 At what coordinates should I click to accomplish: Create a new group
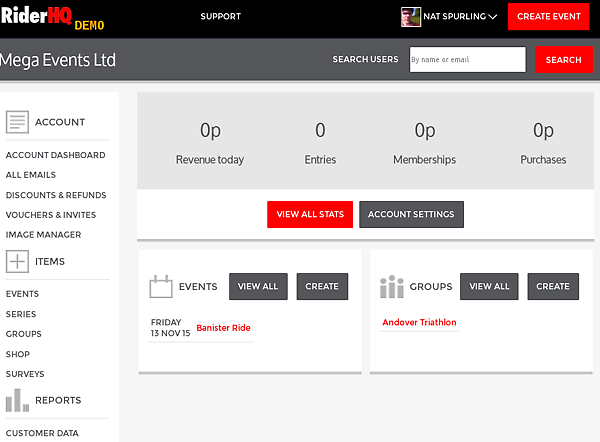tap(553, 286)
